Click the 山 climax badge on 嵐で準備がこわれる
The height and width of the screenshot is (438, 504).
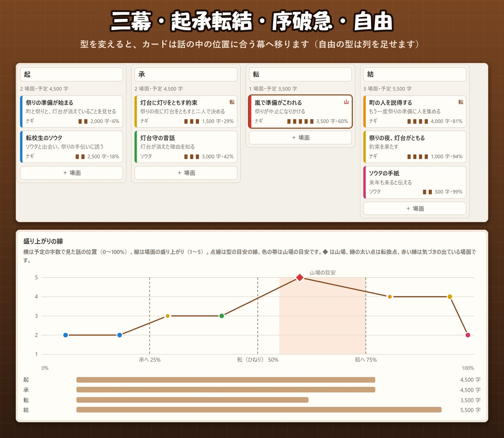click(346, 102)
